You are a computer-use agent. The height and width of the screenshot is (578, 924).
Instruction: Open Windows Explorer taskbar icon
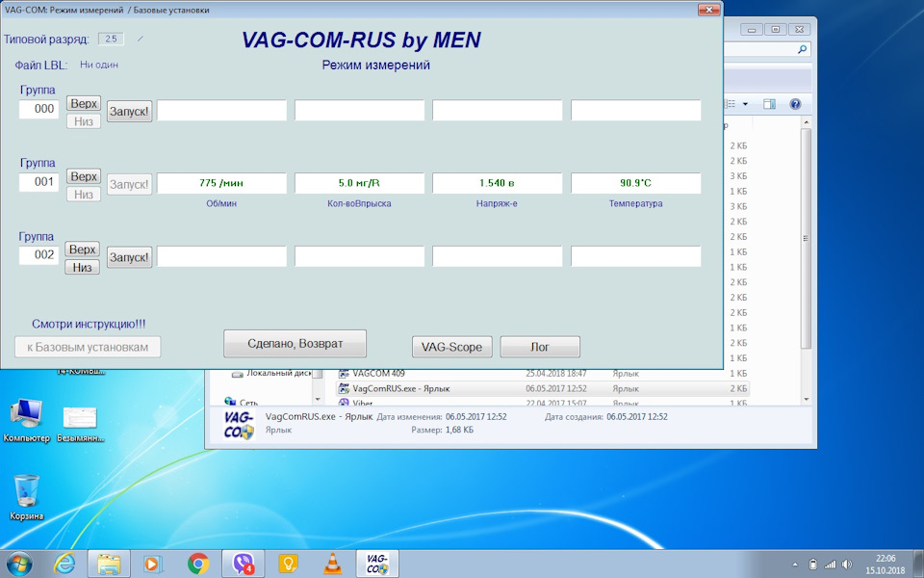[109, 565]
